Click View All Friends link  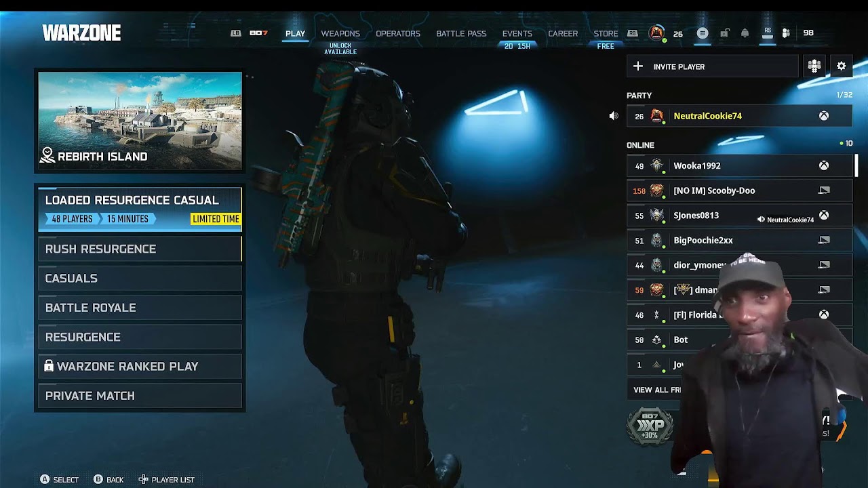tap(657, 390)
